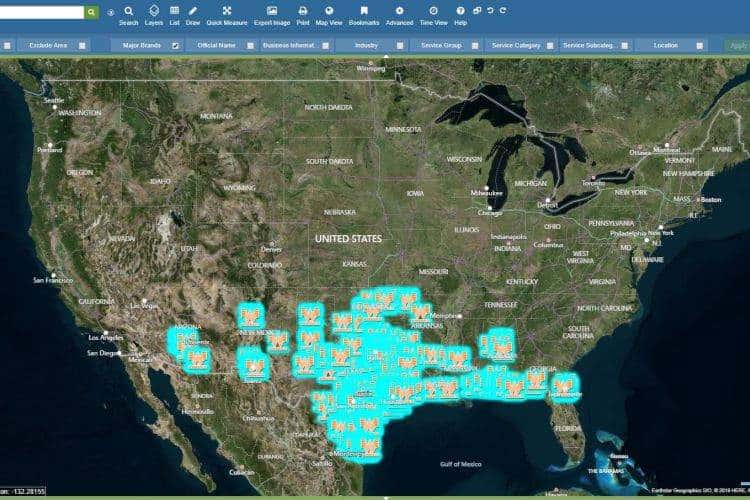Viewport: 750px width, 500px height.
Task: Expand the bottom panel arrow
Action: pyautogui.click(x=386, y=498)
